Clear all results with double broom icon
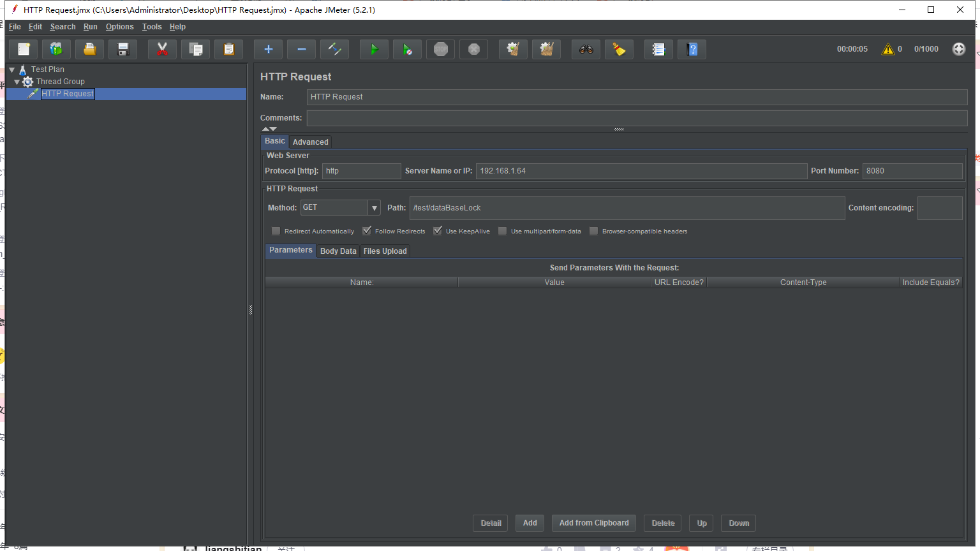This screenshot has width=980, height=551. [x=546, y=49]
